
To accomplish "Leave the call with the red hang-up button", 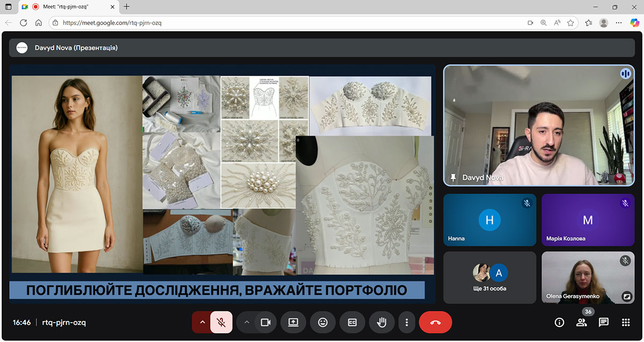I will pos(435,322).
